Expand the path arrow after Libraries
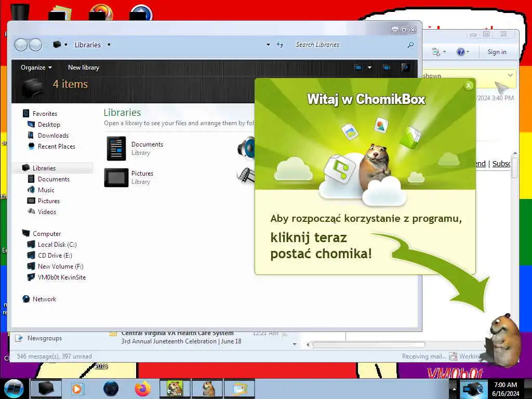The image size is (532, 399). [109, 45]
